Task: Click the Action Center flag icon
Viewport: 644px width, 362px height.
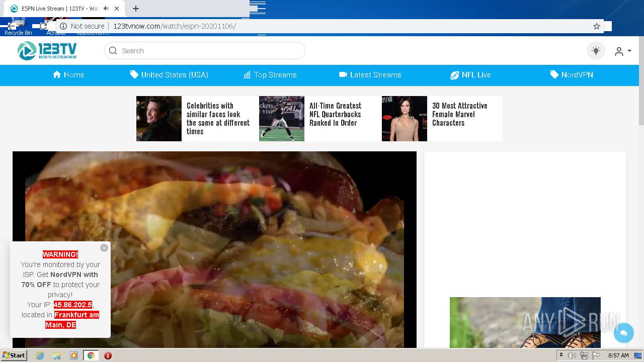Action: tap(596, 355)
